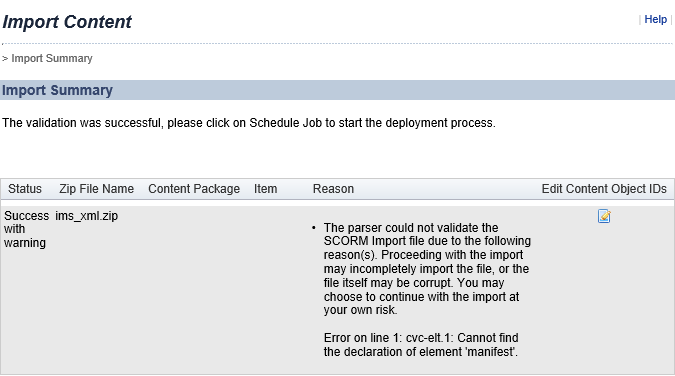Click the Item column header
Viewport: 675px width, 376px height.
click(265, 189)
